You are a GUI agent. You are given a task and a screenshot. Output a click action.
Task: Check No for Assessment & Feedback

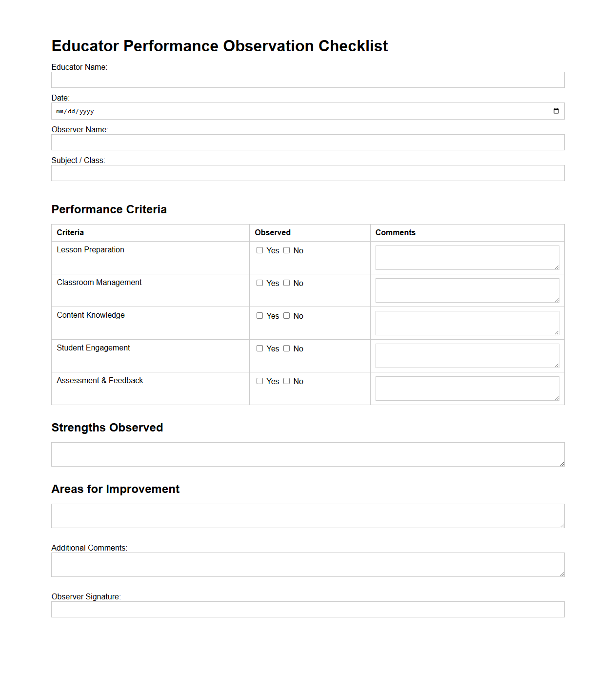(x=286, y=381)
